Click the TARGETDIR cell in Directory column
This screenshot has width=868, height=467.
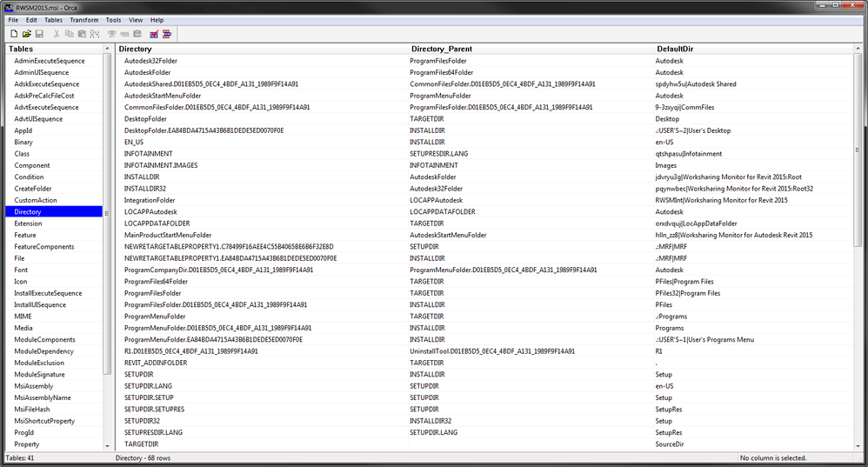pos(141,444)
